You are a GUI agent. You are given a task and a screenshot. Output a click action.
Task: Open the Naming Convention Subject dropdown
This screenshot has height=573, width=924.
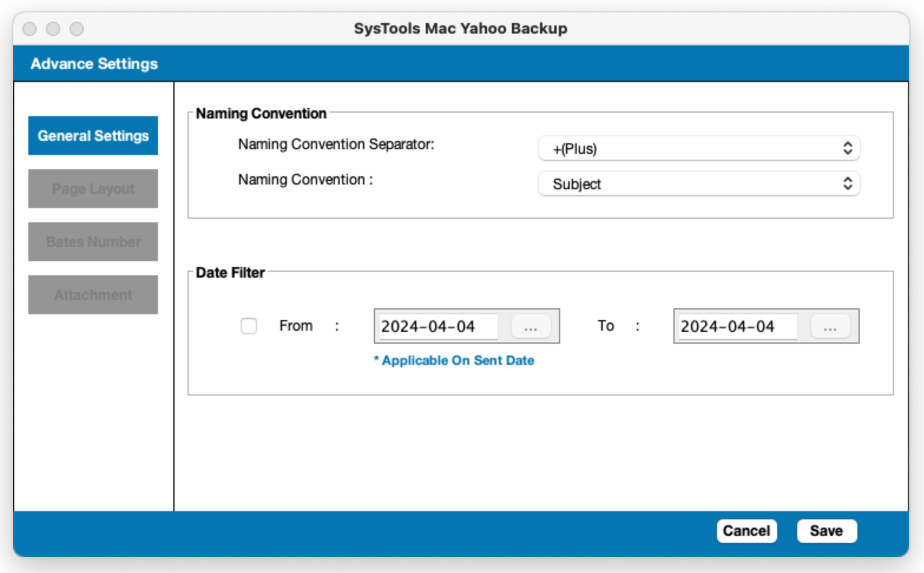pyautogui.click(x=699, y=184)
